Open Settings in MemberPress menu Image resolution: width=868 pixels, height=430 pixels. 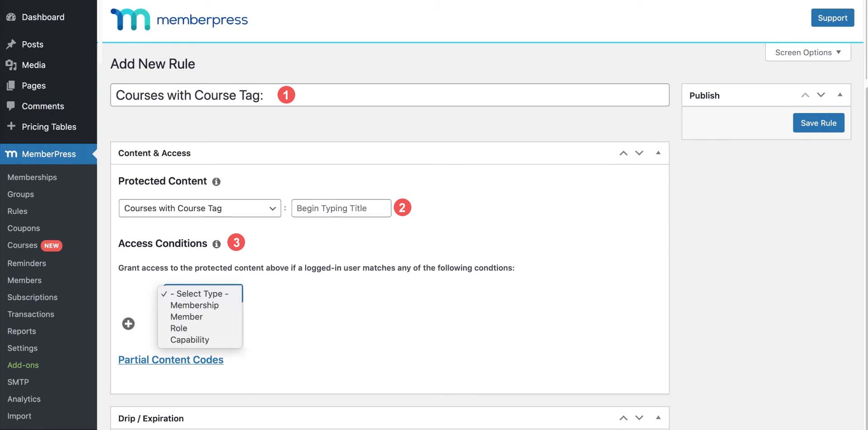(23, 348)
